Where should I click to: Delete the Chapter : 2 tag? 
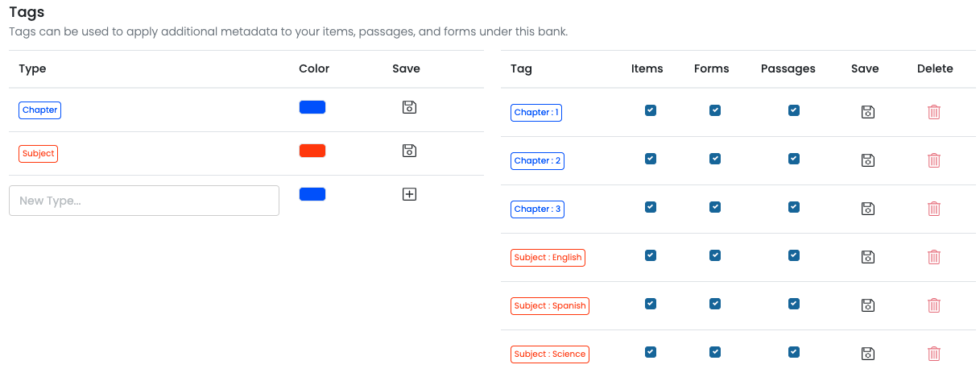[934, 160]
